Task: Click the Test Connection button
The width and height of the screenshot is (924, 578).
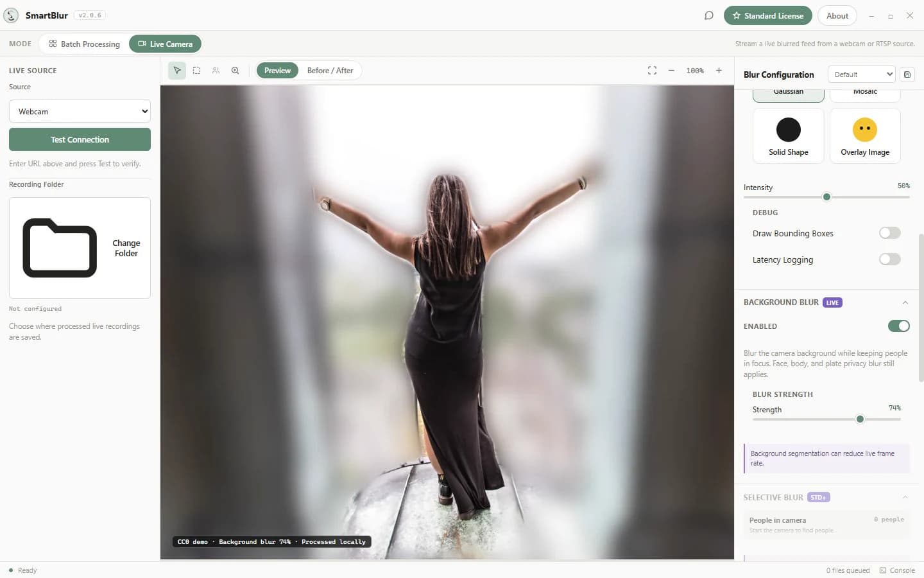Action: (80, 139)
